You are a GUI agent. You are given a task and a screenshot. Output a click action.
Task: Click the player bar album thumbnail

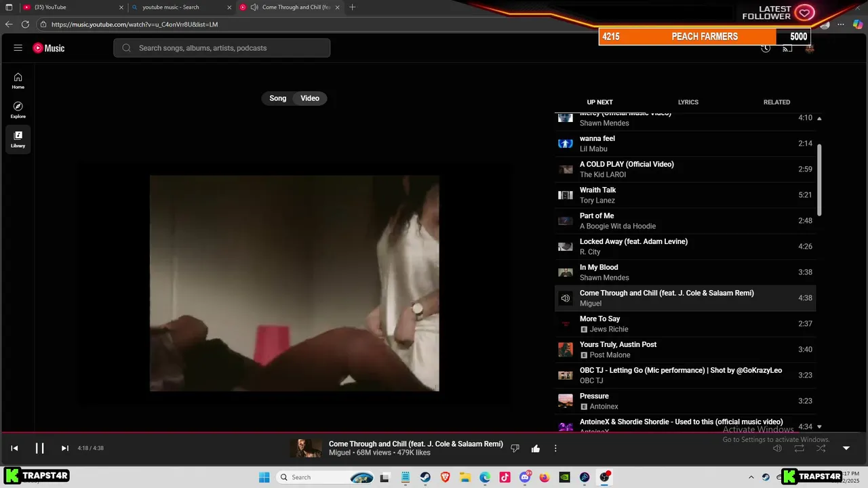[306, 448]
